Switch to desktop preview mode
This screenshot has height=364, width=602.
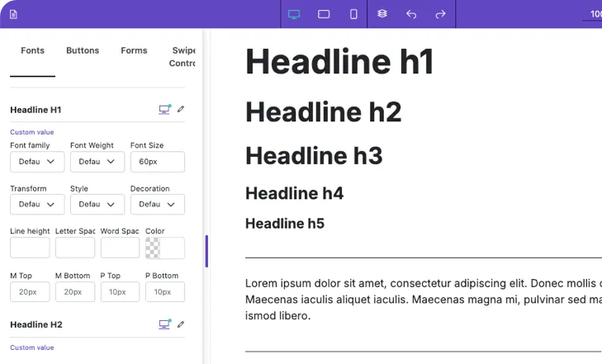(294, 14)
